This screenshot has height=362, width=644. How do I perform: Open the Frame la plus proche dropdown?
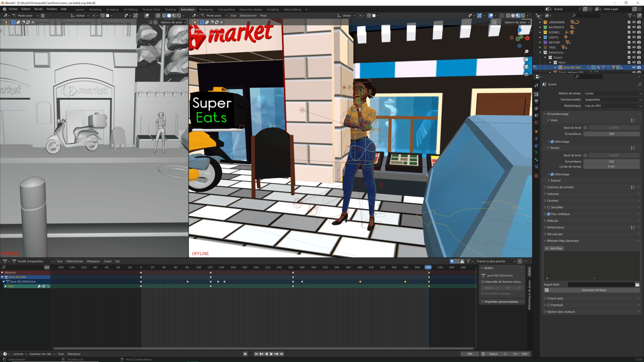click(496, 261)
